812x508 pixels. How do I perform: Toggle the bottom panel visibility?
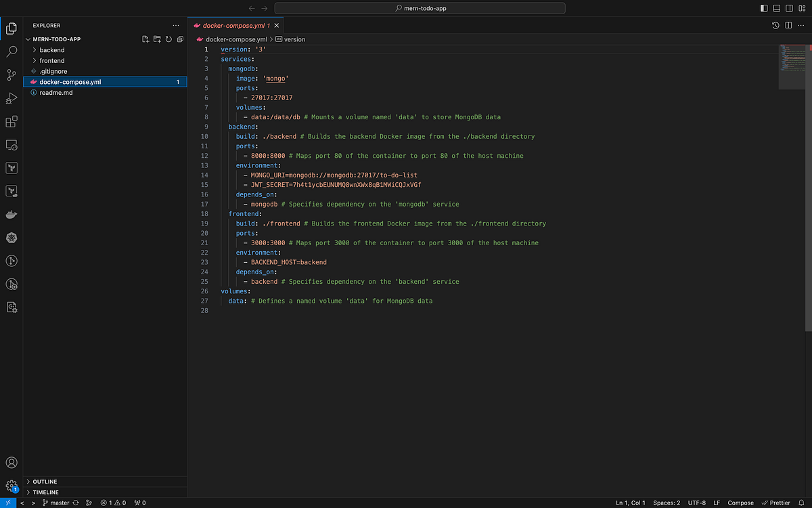(775, 7)
